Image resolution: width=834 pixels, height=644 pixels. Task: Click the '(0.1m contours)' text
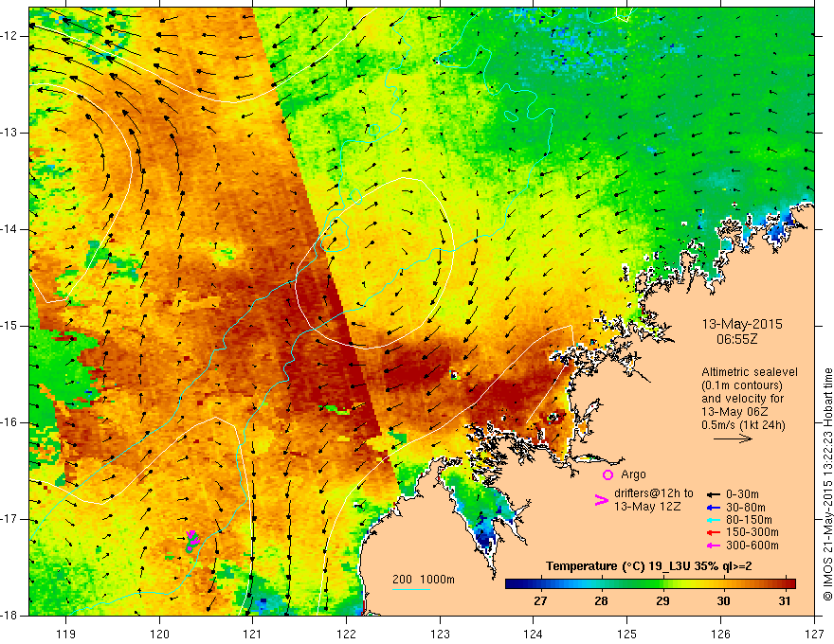(x=742, y=385)
